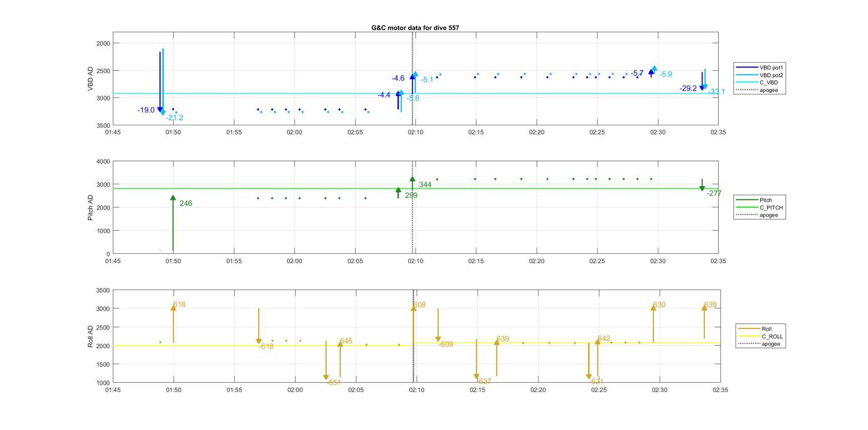This screenshot has height=430, width=868.
Task: Click the '-5.9' VBD annotation
Action: coord(665,74)
